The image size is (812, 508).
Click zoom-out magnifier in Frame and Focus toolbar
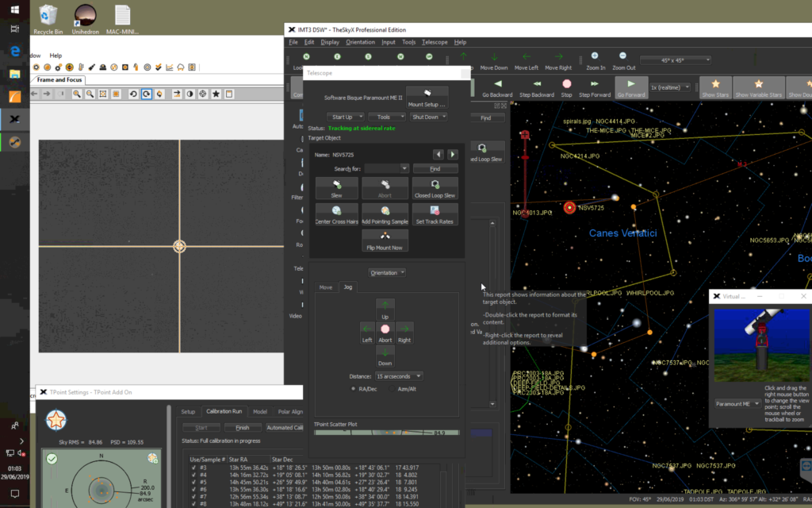(x=90, y=94)
